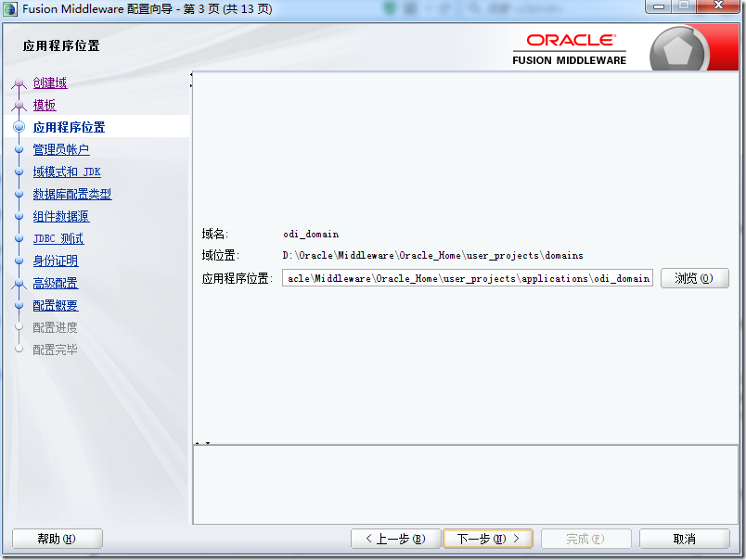The width and height of the screenshot is (746, 560).
Task: Click the 模板 step marker icon
Action: tap(19, 106)
